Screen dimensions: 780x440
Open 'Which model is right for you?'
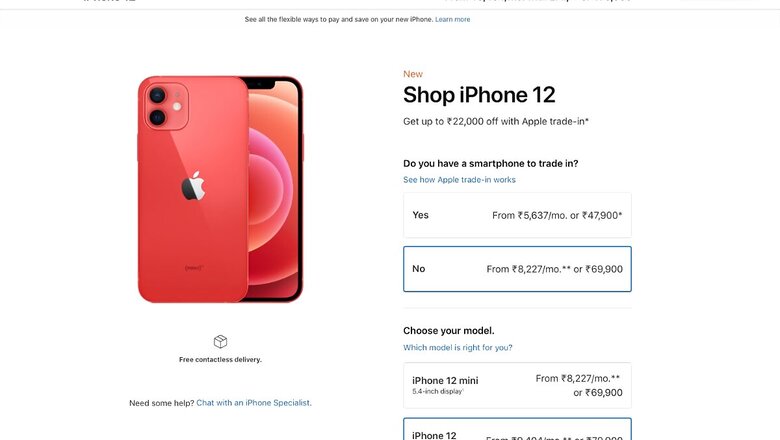pos(457,348)
